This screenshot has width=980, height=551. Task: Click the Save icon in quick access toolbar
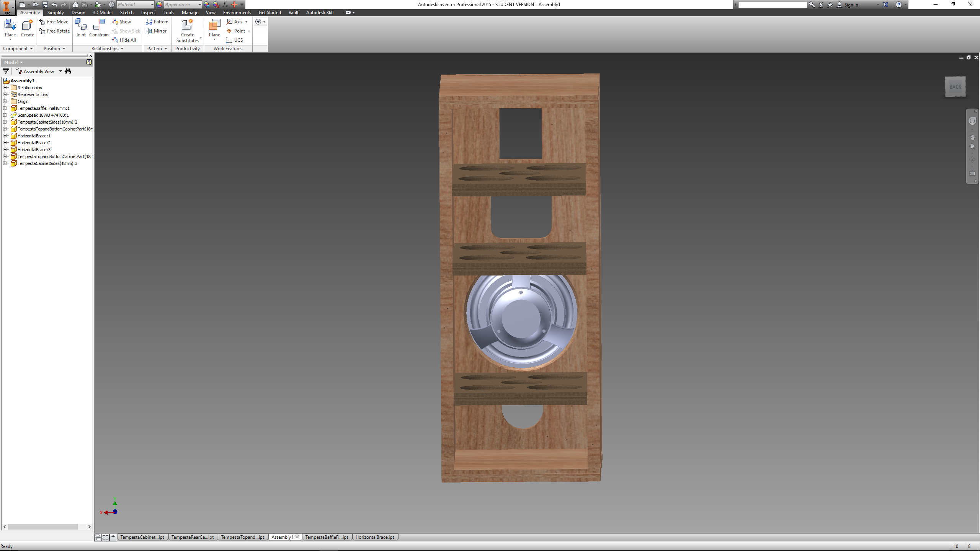coord(45,5)
